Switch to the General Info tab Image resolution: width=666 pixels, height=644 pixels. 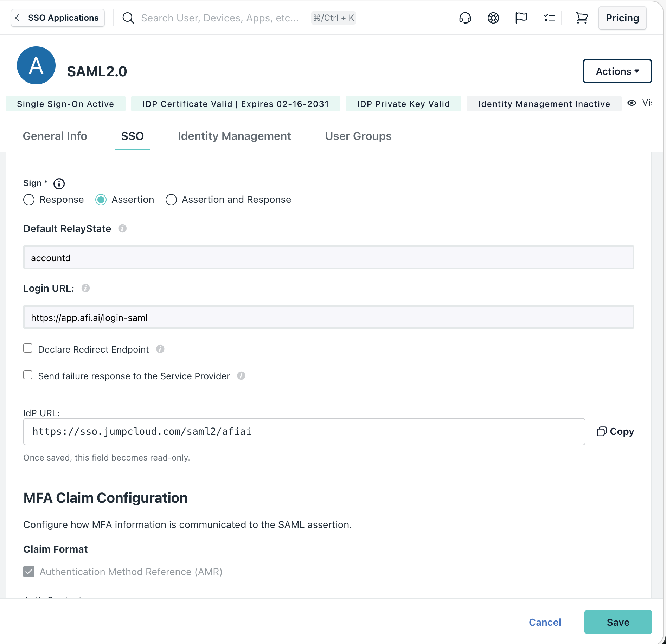55,136
